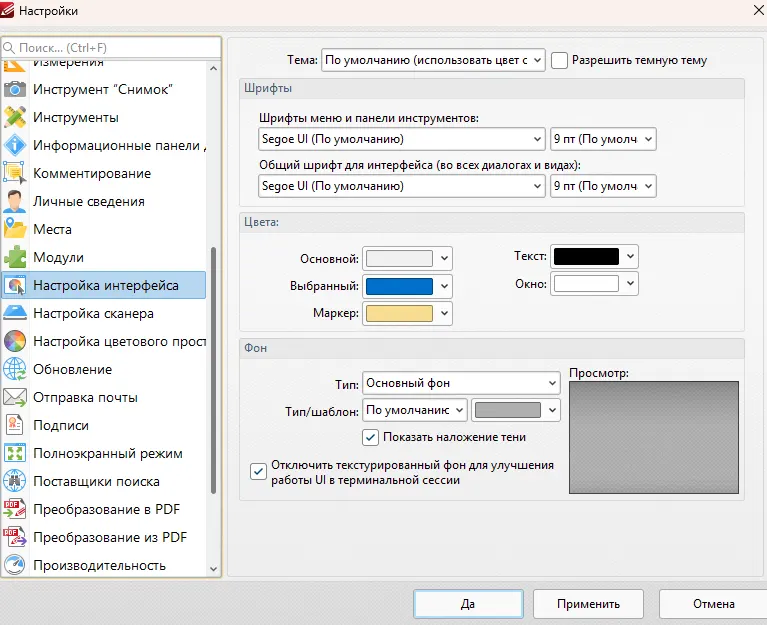Open the Обновление settings category

coord(104,369)
